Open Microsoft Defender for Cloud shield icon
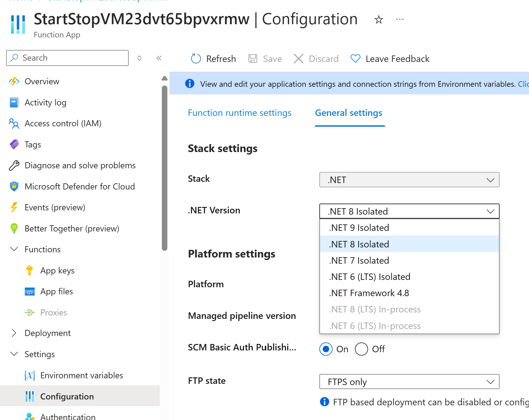The height and width of the screenshot is (420, 529). 14,186
